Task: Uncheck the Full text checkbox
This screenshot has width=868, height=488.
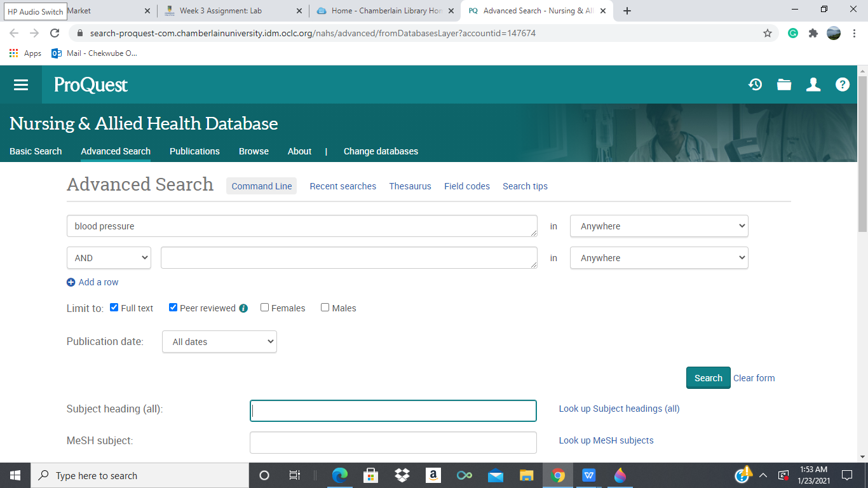Action: [114, 308]
